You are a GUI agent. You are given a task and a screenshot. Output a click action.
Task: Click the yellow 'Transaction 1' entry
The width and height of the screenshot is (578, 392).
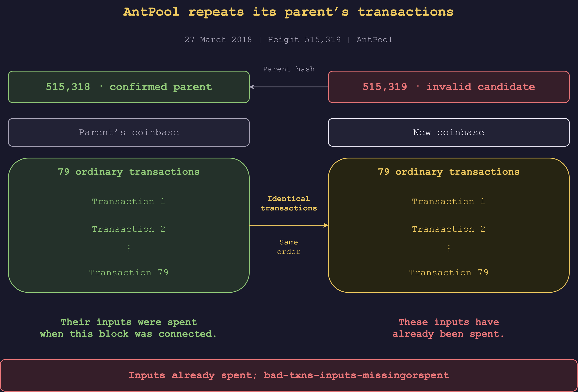coord(449,201)
